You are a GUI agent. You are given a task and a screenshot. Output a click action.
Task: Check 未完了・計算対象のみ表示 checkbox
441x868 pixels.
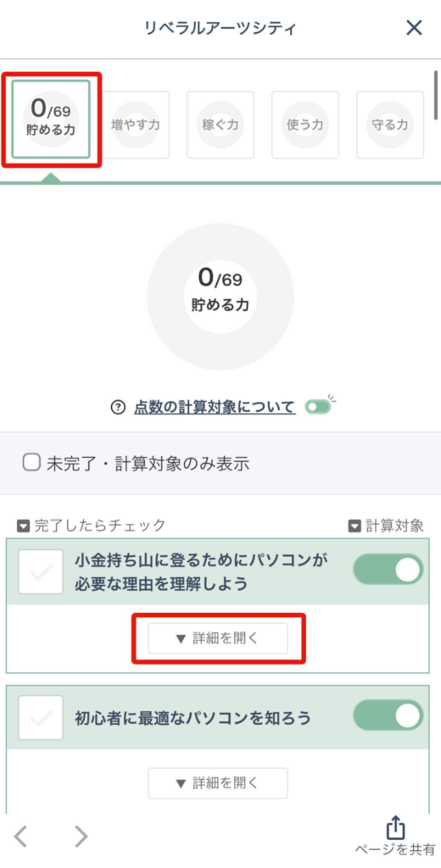(x=31, y=463)
